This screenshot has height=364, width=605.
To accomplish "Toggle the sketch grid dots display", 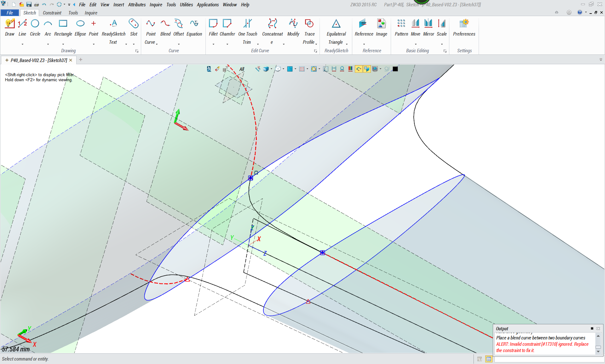I will pyautogui.click(x=302, y=69).
